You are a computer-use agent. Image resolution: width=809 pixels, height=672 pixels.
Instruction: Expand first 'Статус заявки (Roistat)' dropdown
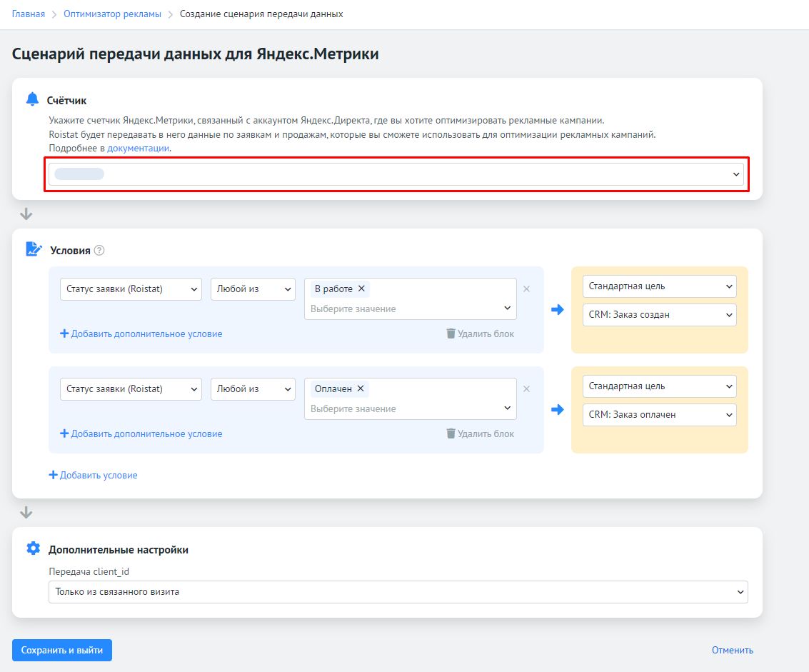tap(131, 289)
